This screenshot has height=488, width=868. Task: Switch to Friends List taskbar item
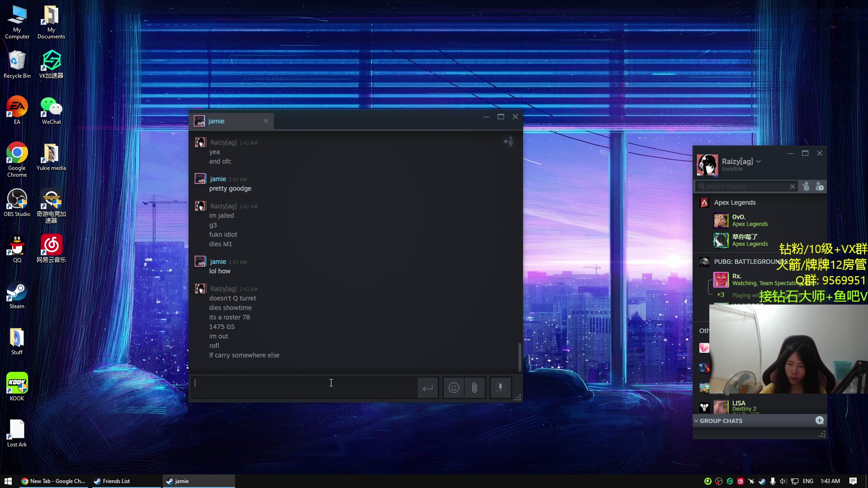(116, 481)
